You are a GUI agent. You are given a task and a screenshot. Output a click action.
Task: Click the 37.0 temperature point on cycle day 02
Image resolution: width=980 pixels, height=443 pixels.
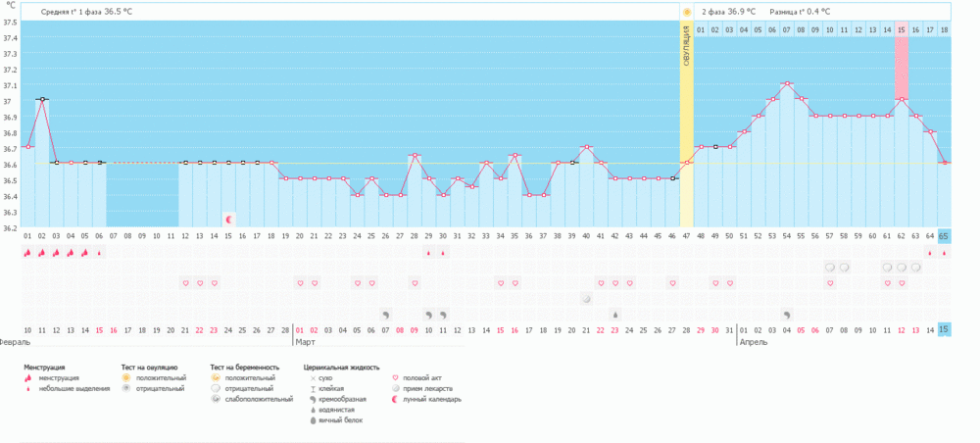tap(42, 100)
